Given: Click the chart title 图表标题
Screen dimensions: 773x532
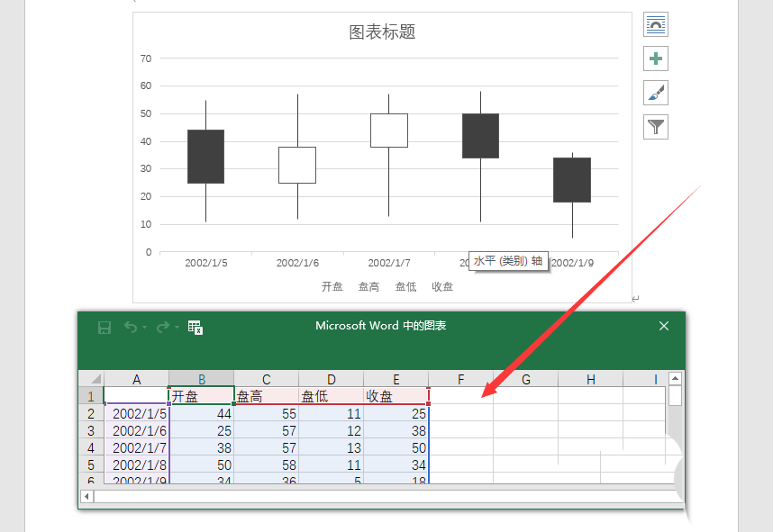Looking at the screenshot, I should (382, 32).
